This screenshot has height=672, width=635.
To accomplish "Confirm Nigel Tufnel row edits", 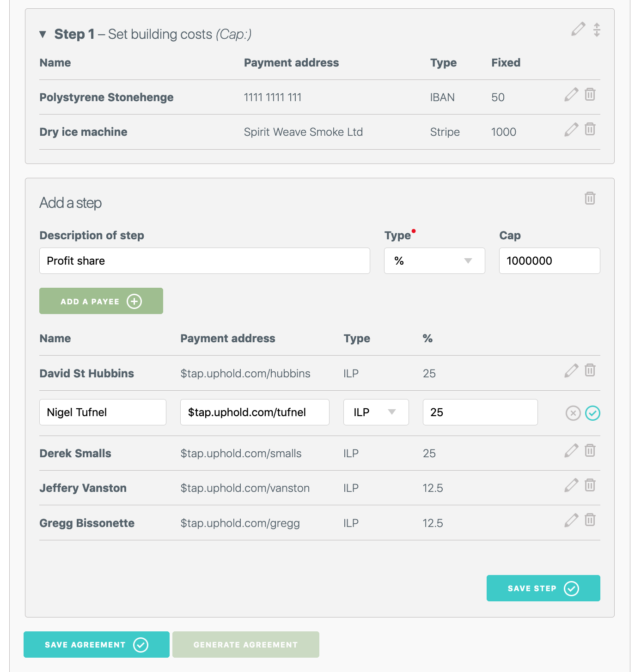I will coord(592,413).
